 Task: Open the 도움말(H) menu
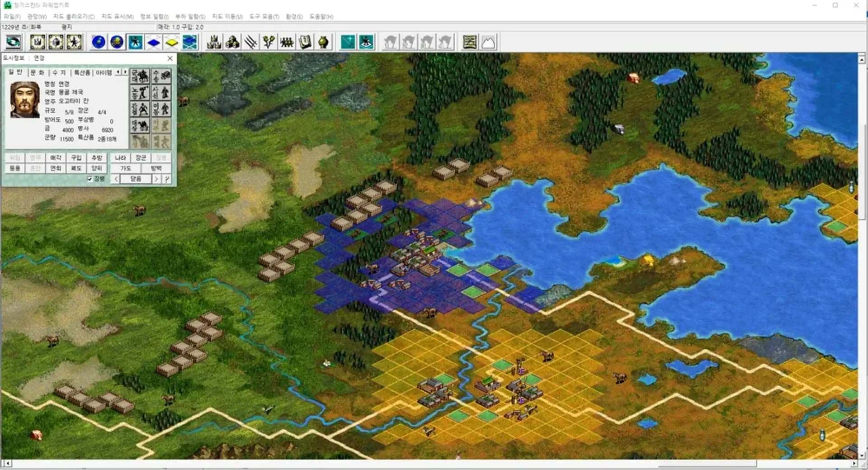coord(321,17)
